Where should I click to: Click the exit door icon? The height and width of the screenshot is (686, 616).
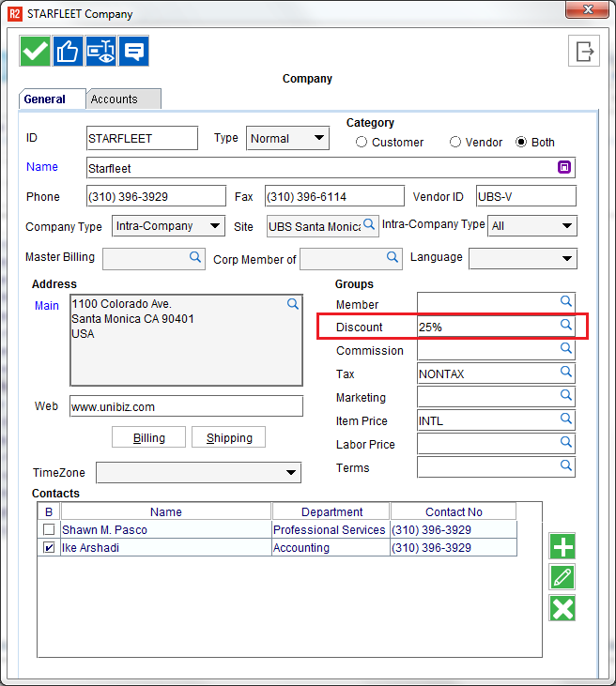click(583, 51)
